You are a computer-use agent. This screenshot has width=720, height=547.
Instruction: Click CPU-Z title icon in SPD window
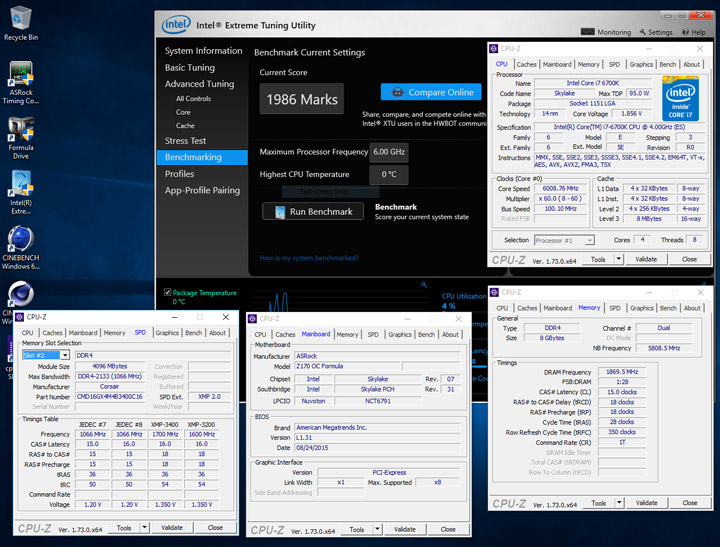coord(19,317)
